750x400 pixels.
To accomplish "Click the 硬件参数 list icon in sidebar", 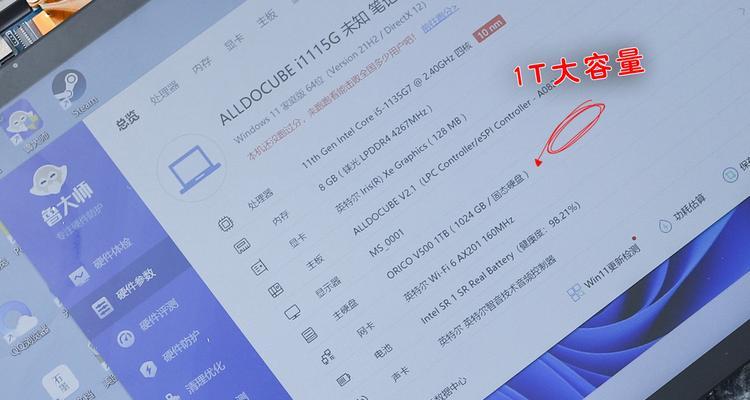I will coord(102,308).
